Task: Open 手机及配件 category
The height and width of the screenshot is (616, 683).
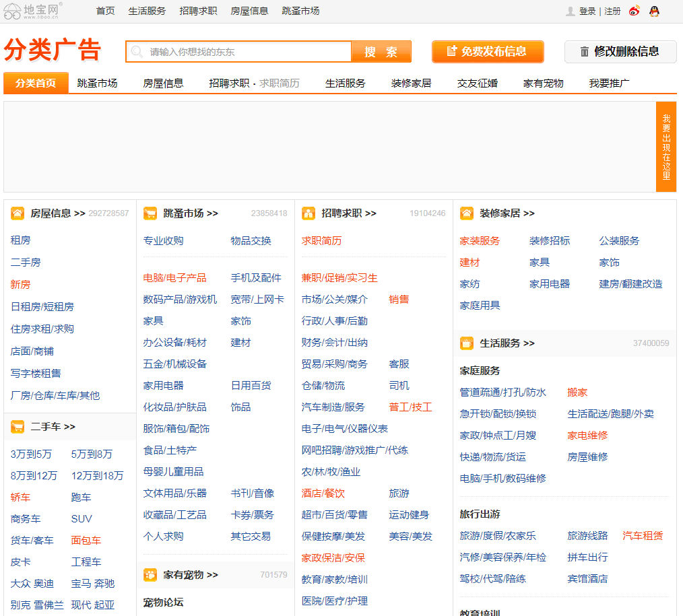Action: [x=256, y=278]
